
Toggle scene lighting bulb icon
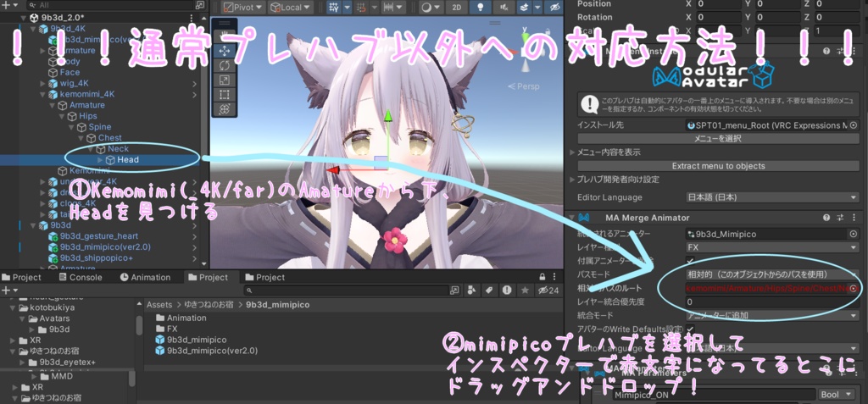coord(481,7)
